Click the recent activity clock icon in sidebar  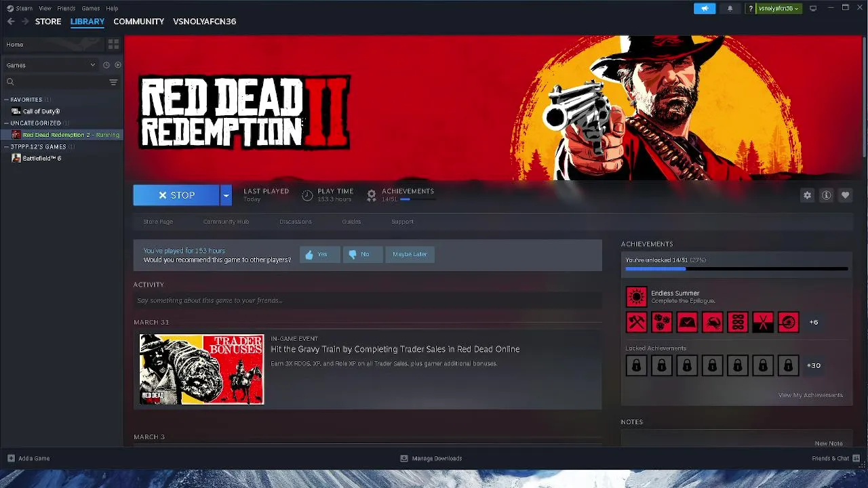106,65
